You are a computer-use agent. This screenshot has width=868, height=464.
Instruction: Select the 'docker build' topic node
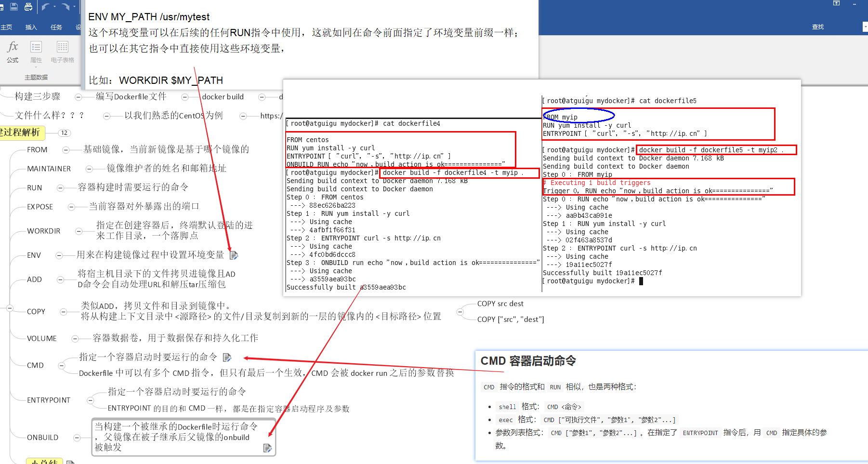(223, 97)
